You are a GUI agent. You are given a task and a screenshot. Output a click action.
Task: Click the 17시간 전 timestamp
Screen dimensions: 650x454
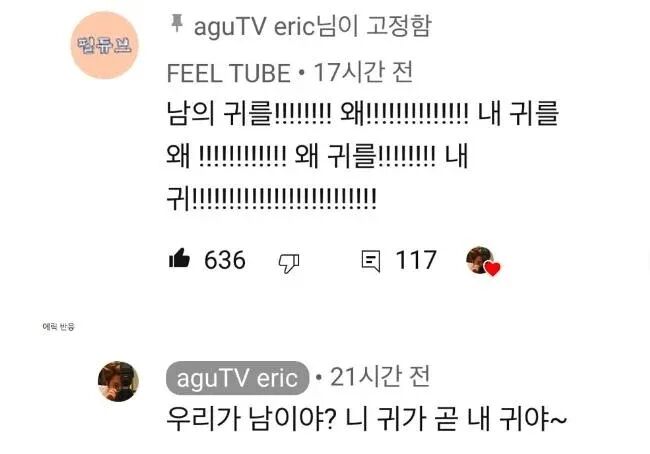click(363, 73)
